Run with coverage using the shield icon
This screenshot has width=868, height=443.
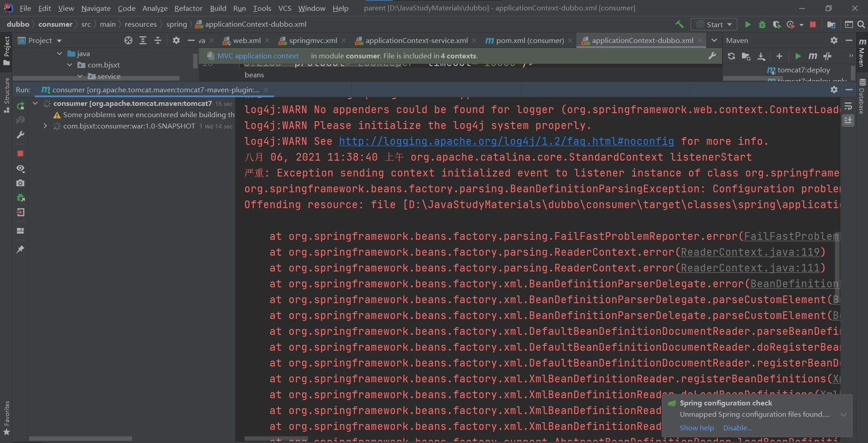point(777,24)
